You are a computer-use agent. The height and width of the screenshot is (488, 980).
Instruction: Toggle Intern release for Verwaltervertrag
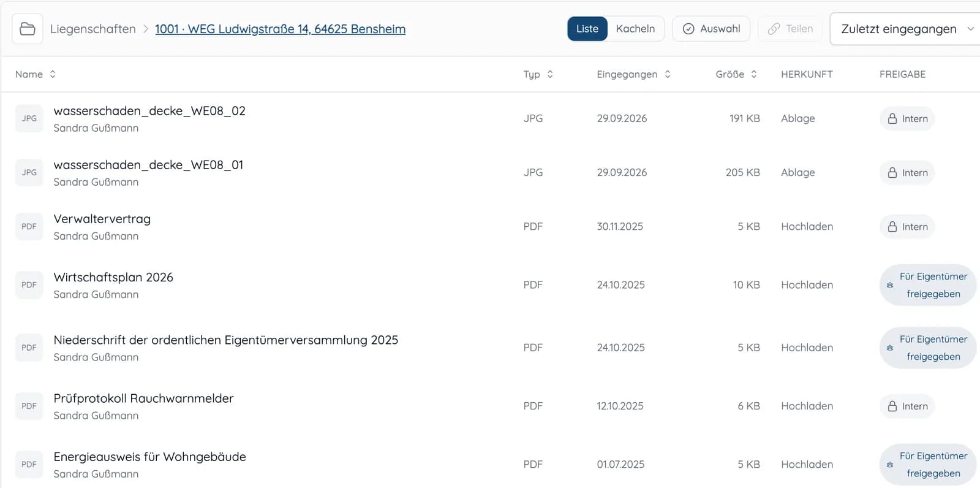coord(907,227)
